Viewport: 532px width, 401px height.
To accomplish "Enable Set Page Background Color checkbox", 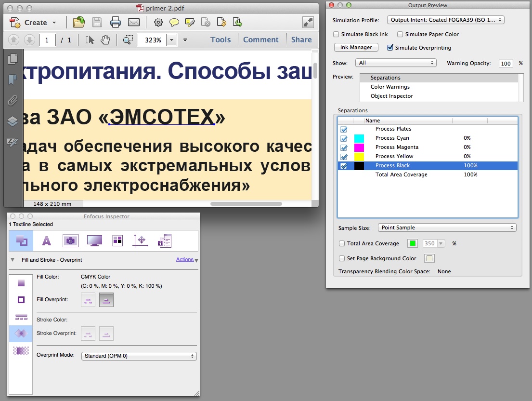I will pos(342,258).
